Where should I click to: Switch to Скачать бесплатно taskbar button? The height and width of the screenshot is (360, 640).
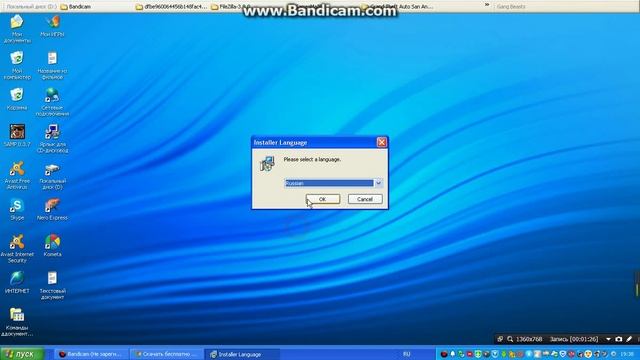click(x=167, y=354)
